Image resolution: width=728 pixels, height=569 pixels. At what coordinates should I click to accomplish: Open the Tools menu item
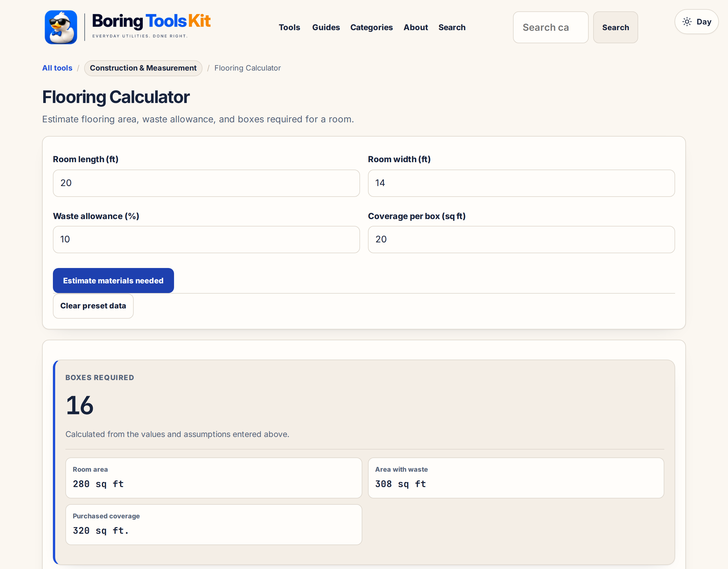pyautogui.click(x=289, y=27)
